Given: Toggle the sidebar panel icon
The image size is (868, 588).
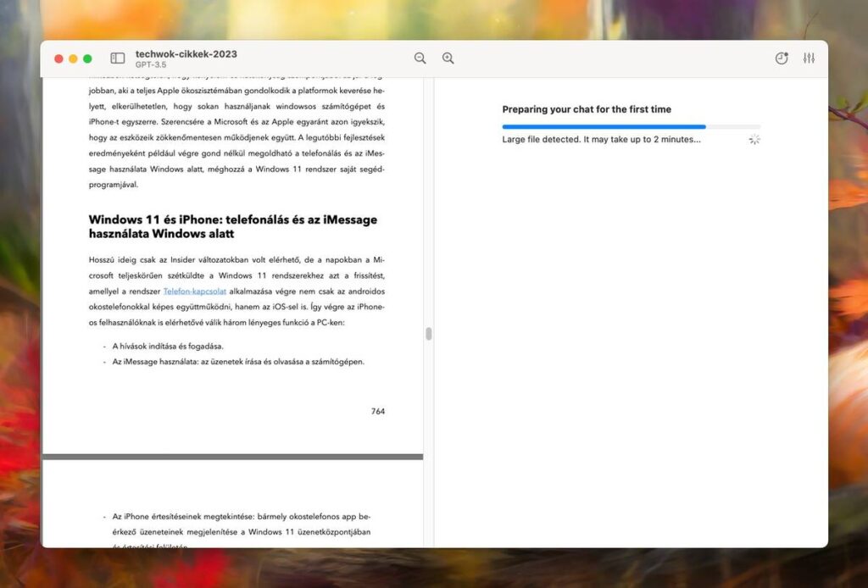Looking at the screenshot, I should (x=117, y=58).
